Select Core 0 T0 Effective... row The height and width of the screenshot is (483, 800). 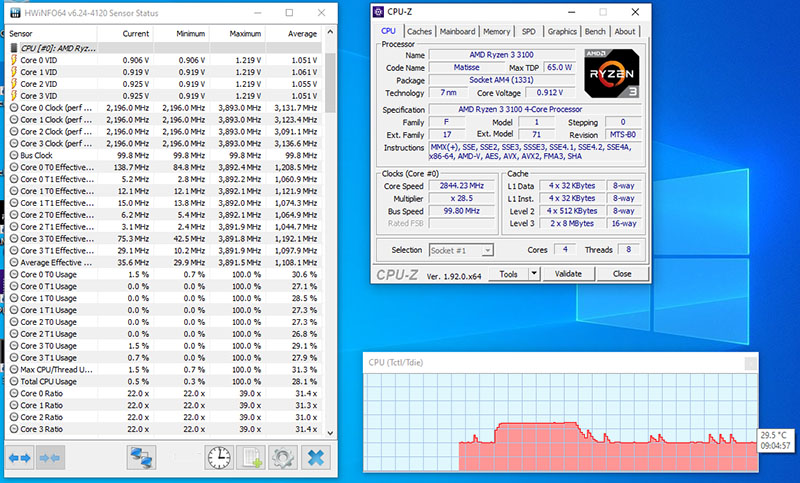(164, 167)
